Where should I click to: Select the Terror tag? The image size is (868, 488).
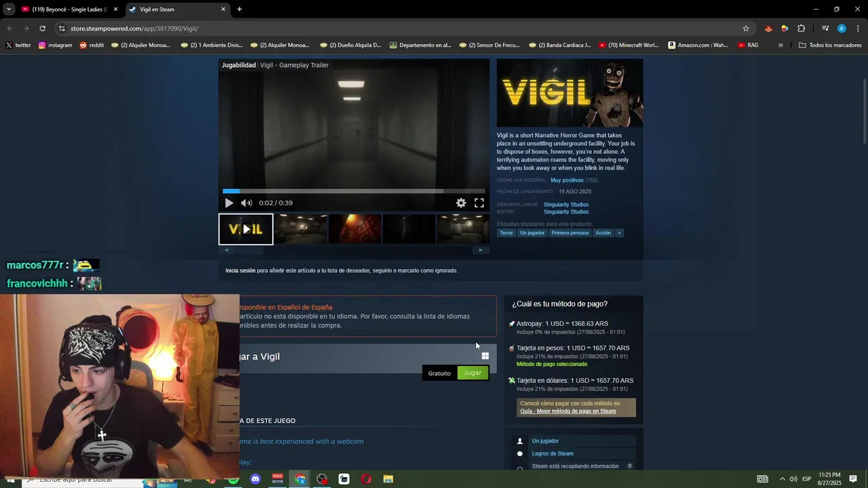point(507,233)
